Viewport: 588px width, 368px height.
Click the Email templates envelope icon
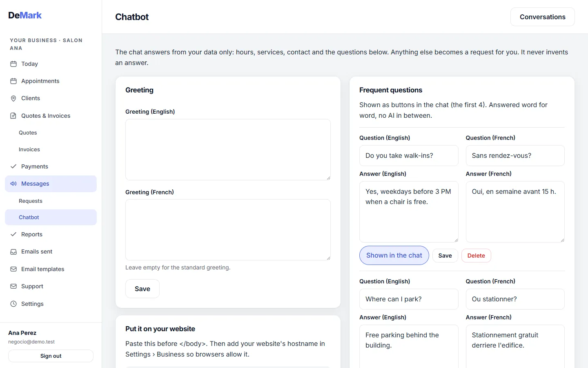[13, 269]
